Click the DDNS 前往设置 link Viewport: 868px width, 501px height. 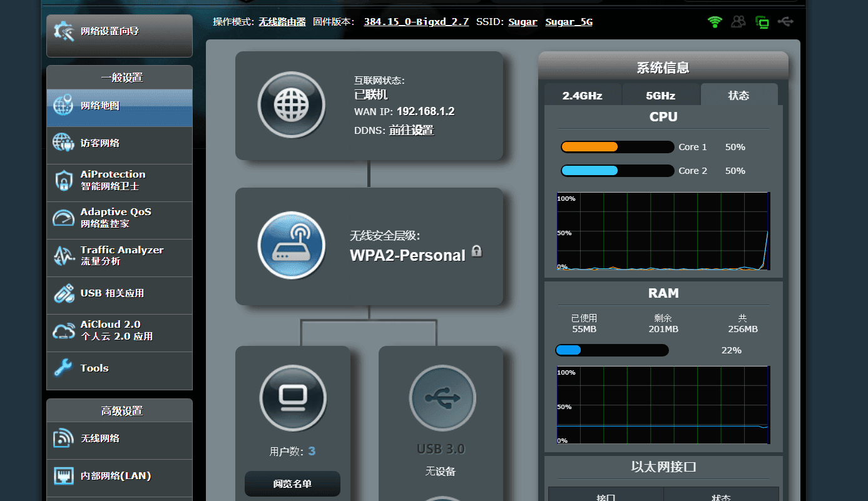[411, 130]
